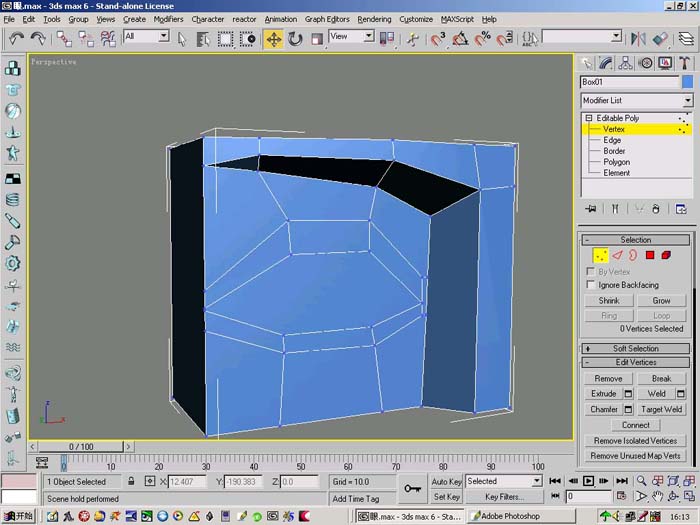Open the Graph Editors menu
The image size is (700, 525).
pyautogui.click(x=327, y=19)
